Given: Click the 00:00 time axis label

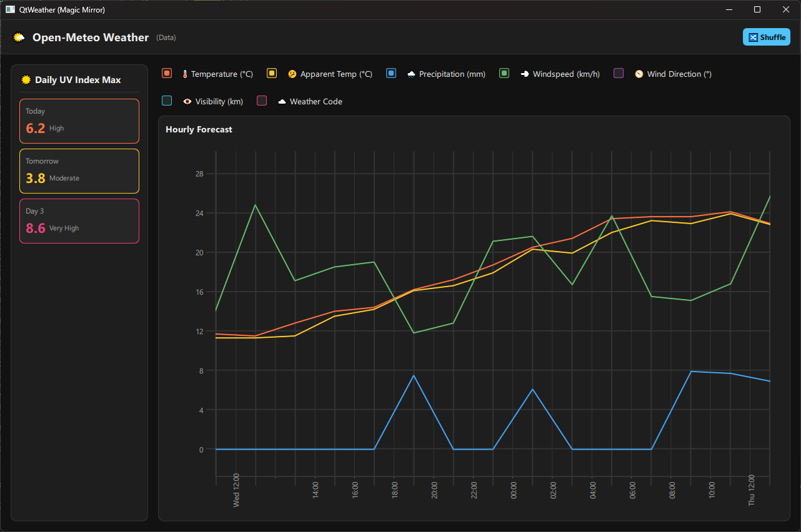Looking at the screenshot, I should (x=514, y=490).
